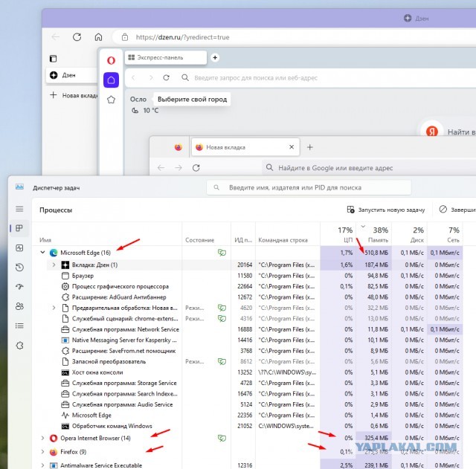Go to the home page in Edge
The height and width of the screenshot is (469, 476).
98,37
